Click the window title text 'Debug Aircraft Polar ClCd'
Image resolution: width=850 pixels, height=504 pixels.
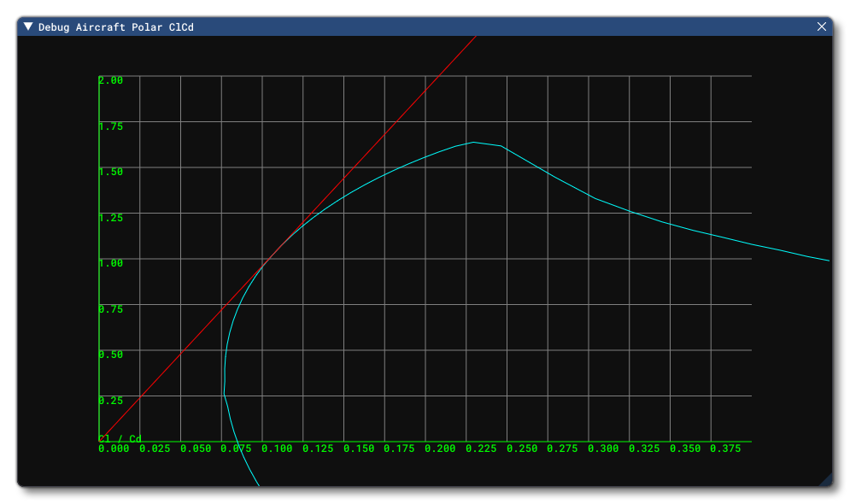[x=115, y=27]
